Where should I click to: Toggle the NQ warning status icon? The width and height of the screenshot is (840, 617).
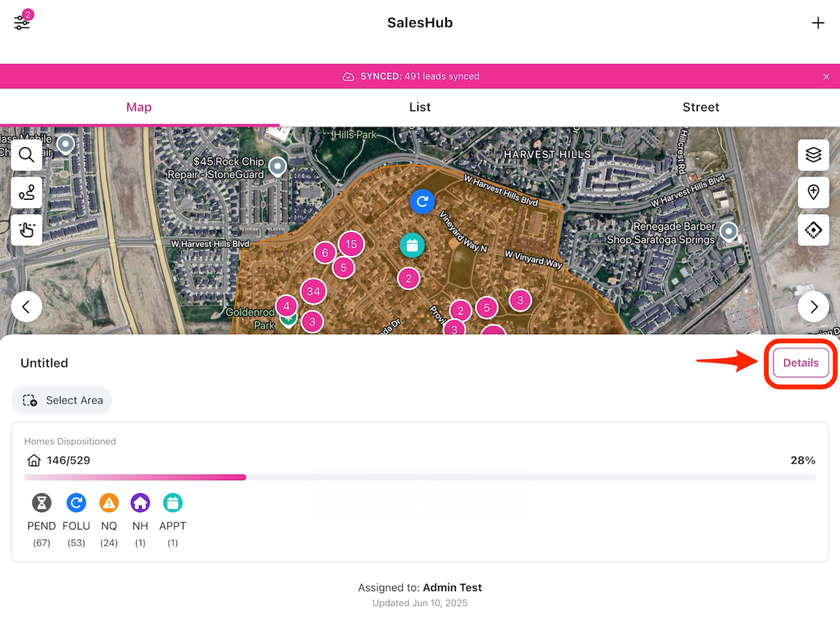pos(109,503)
